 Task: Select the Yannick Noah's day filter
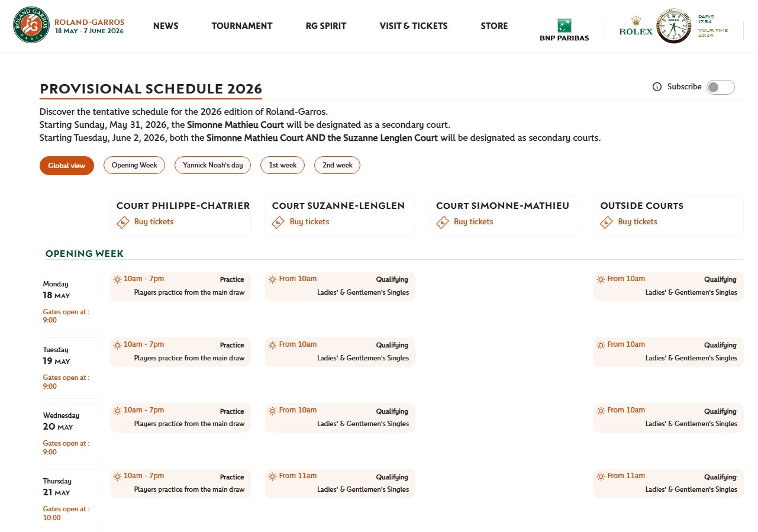click(213, 165)
